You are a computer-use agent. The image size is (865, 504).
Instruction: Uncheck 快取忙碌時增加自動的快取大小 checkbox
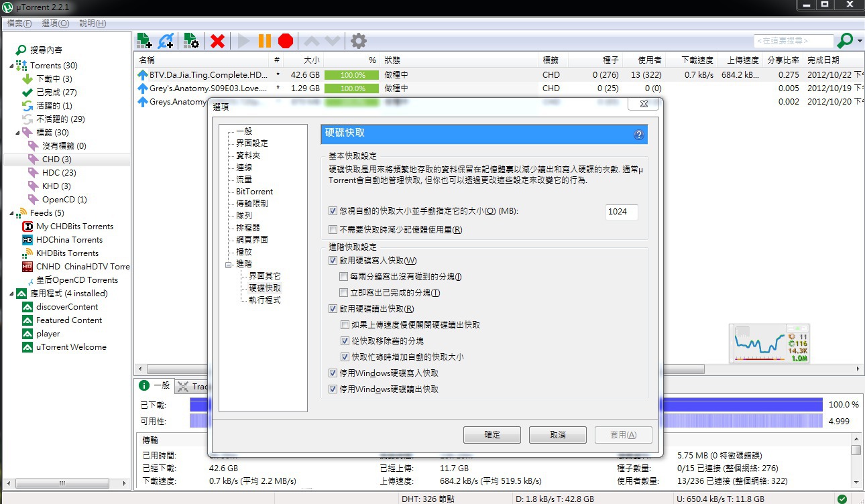345,357
